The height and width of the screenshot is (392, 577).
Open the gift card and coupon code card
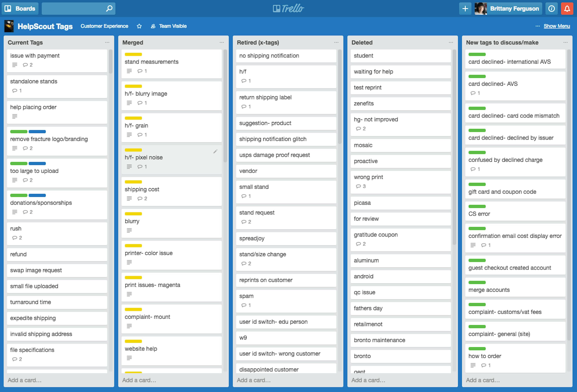click(x=515, y=189)
